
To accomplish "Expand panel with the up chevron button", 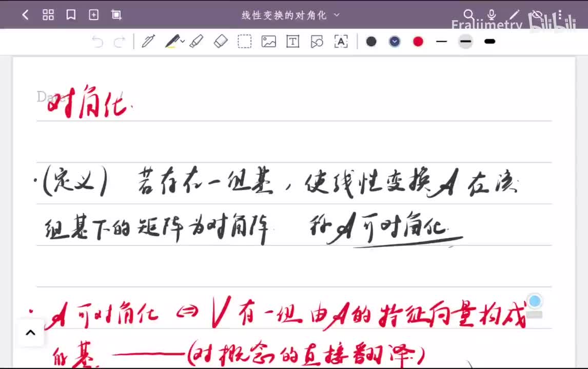I will (30, 332).
